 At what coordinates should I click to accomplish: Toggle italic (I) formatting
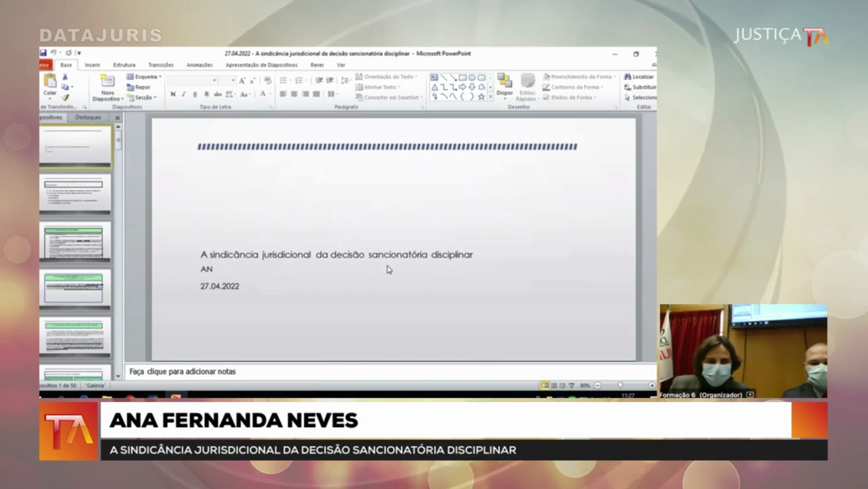click(x=184, y=94)
